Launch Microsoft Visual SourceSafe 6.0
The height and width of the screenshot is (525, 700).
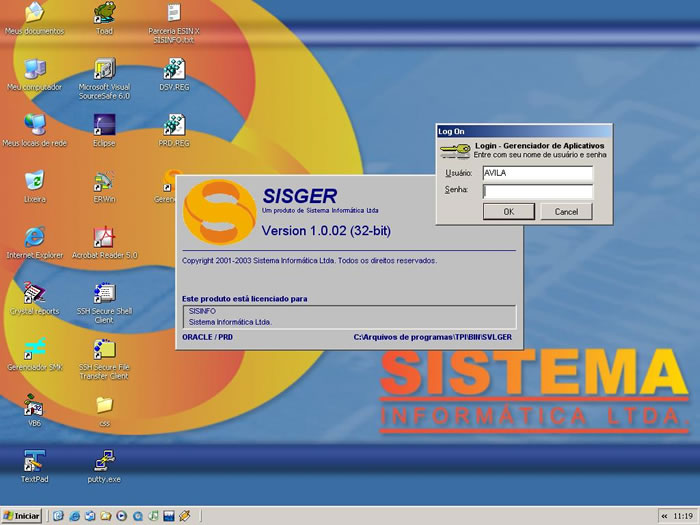(104, 79)
